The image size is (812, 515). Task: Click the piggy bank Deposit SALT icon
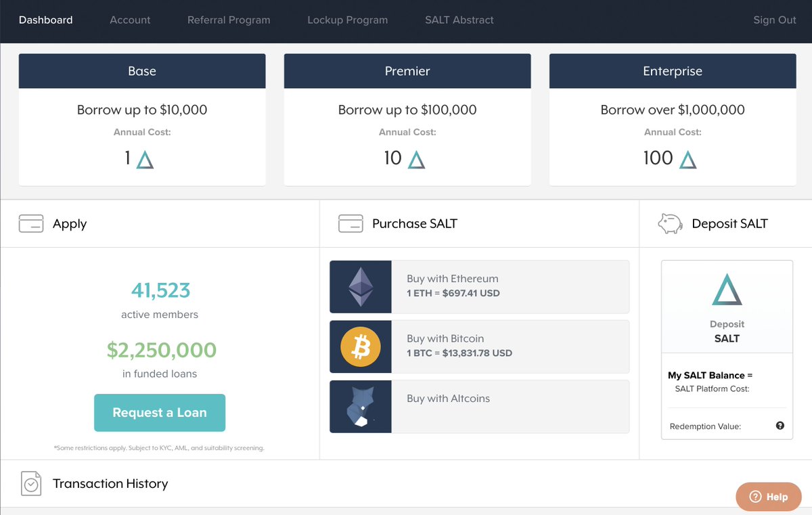669,223
